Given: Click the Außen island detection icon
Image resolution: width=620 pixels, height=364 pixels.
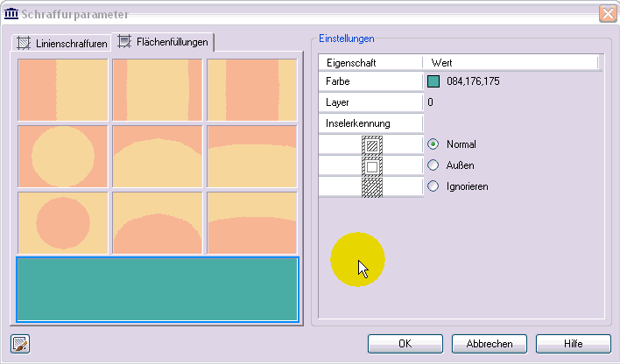Looking at the screenshot, I should click(x=372, y=166).
